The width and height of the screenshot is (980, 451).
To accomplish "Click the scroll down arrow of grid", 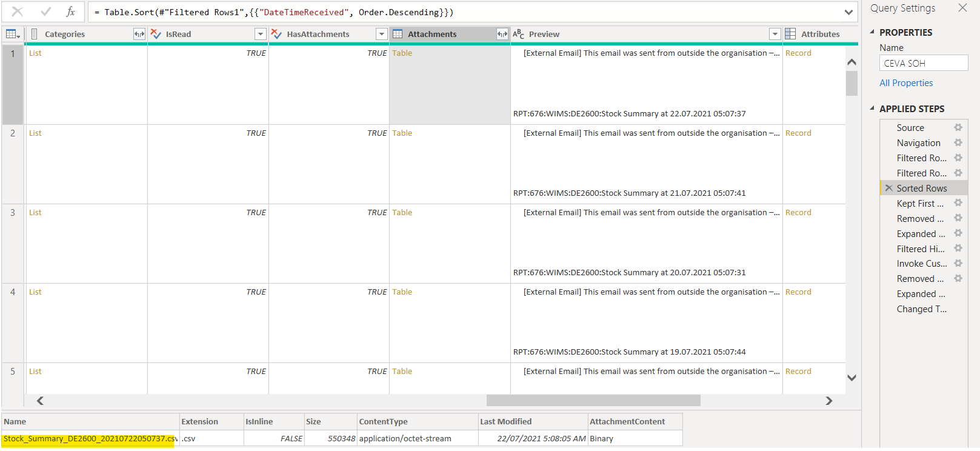I will pos(852,378).
